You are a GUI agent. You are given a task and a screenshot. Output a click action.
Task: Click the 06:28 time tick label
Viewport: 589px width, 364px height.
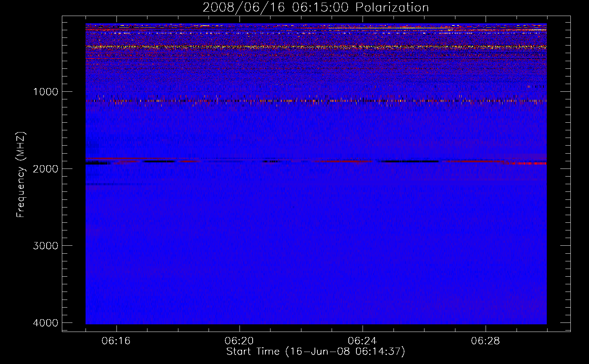[486, 341]
